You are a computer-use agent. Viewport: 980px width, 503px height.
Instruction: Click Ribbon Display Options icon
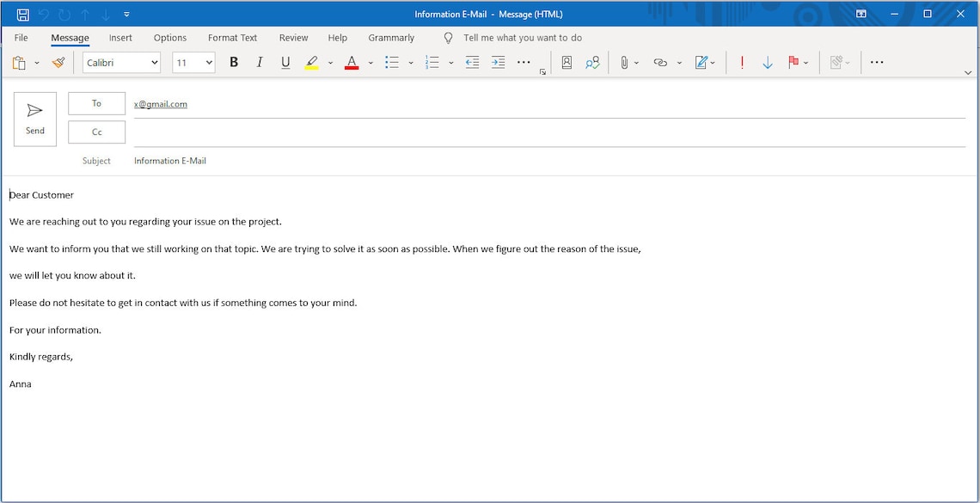click(861, 14)
